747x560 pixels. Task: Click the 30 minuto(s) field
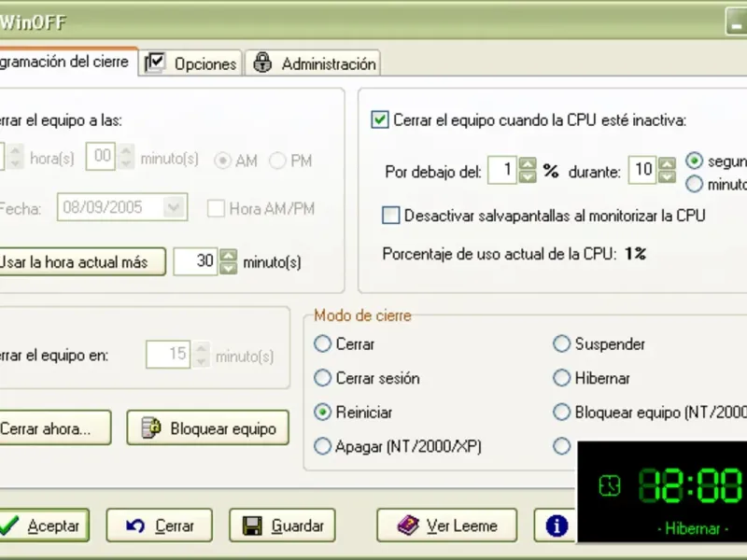tap(196, 261)
